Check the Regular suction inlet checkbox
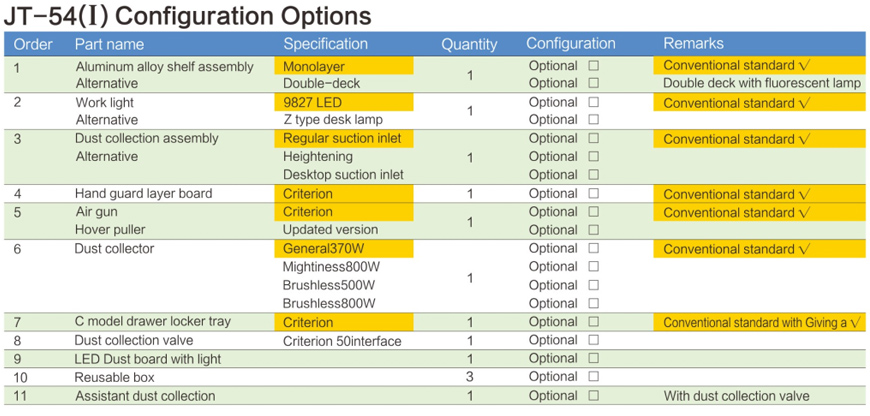Screen dimensions: 870x416 tap(594, 138)
